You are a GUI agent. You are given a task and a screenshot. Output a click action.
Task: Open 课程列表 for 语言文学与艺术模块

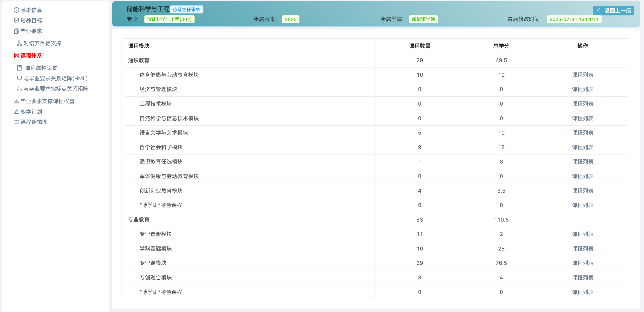click(582, 133)
